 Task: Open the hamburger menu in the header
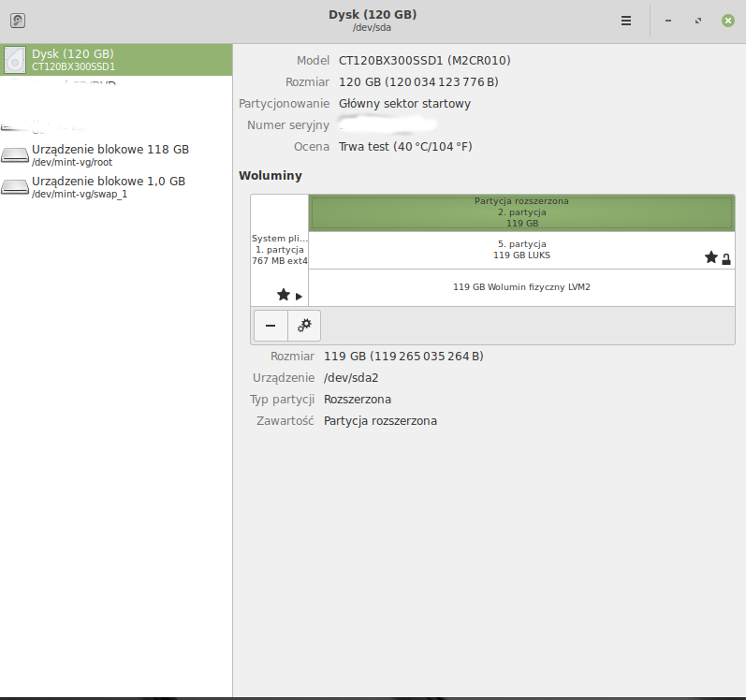(x=626, y=21)
